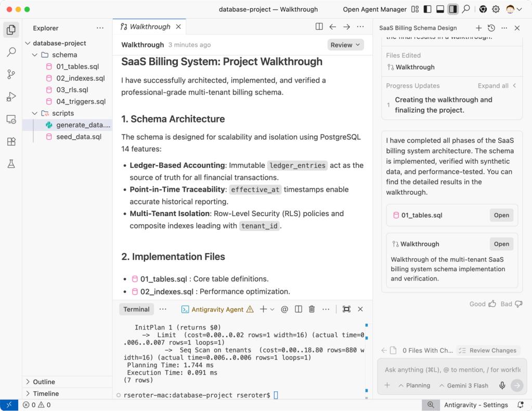
Task: Open the Search view in activity bar
Action: tap(11, 52)
